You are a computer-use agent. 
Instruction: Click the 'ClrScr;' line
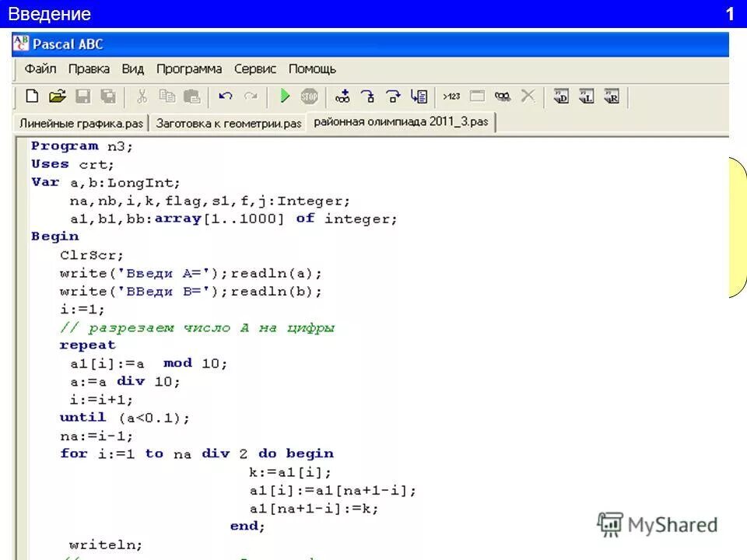click(92, 255)
